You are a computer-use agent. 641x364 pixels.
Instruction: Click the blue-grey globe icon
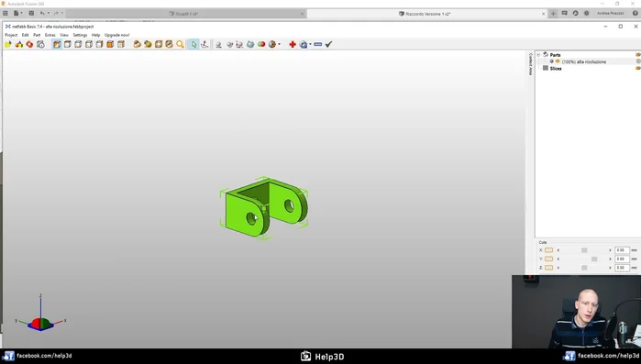tap(250, 45)
